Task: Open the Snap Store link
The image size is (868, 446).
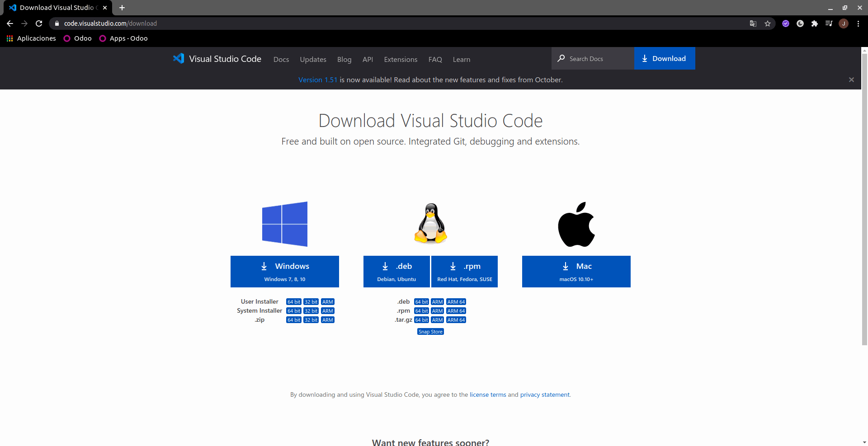Action: tap(430, 332)
